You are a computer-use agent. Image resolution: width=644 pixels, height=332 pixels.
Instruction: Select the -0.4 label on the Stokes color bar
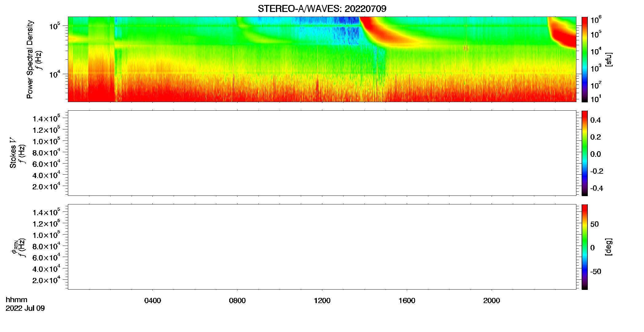click(x=597, y=188)
